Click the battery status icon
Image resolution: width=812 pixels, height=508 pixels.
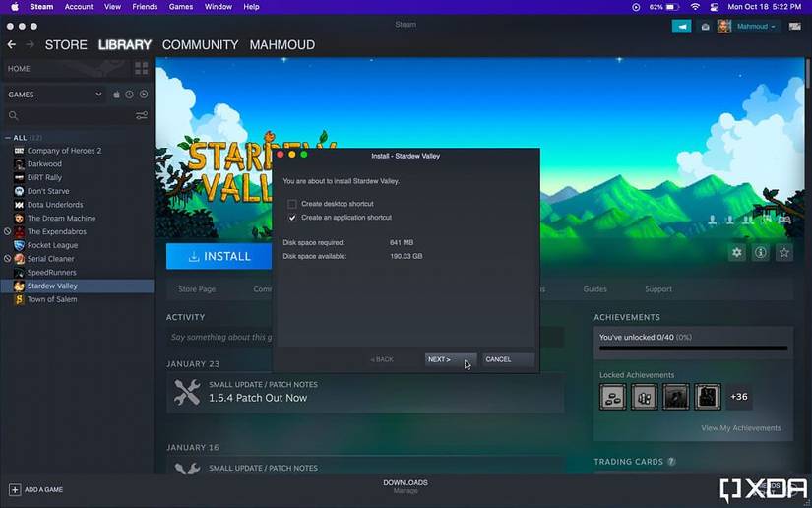tap(672, 7)
